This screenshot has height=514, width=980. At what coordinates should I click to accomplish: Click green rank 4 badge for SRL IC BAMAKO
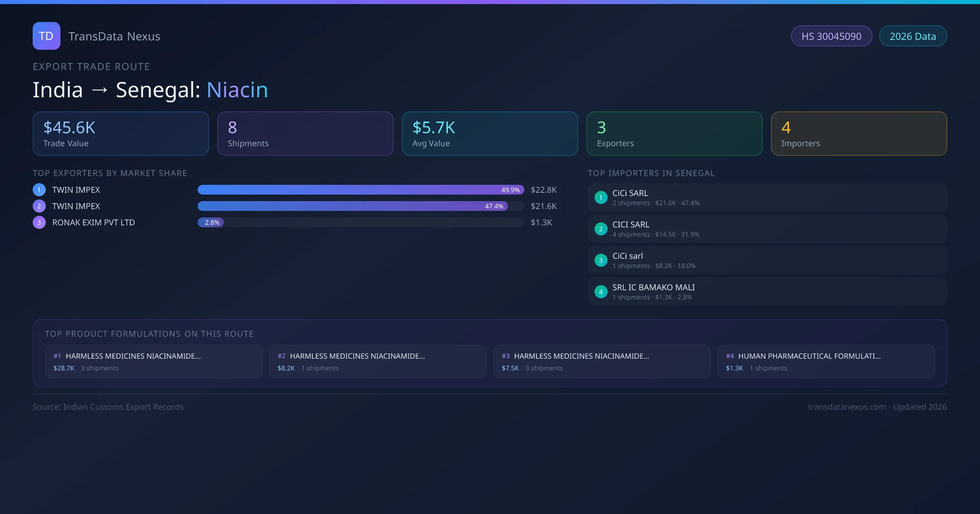601,292
